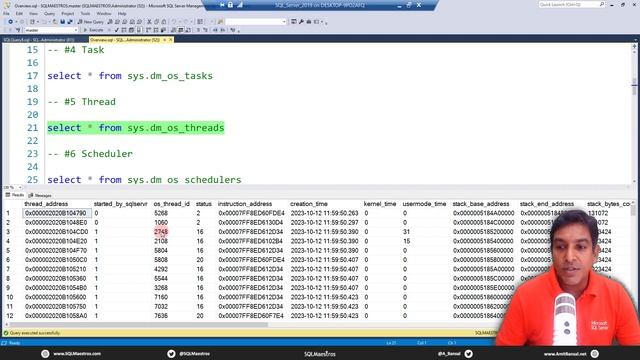640x360 pixels.
Task: Click the Cut toolbar icon
Action: (149, 22)
